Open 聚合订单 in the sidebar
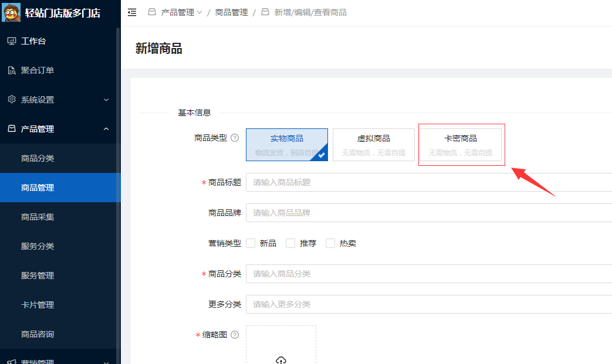The width and height of the screenshot is (612, 364). (38, 70)
